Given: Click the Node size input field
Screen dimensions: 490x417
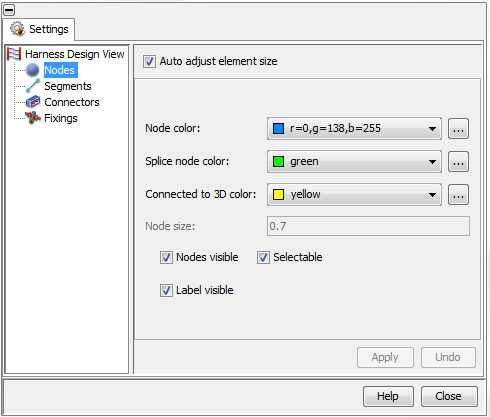Looking at the screenshot, I should [368, 226].
